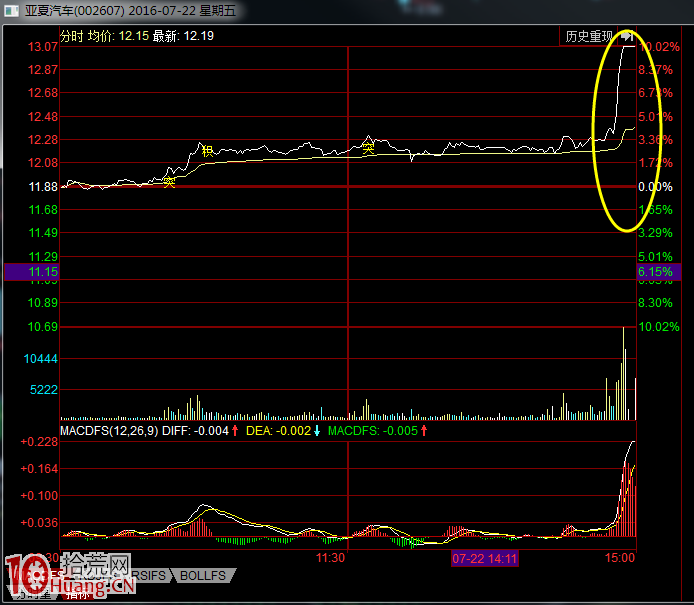The height and width of the screenshot is (605, 694).
Task: Click the 均价: 12.15 average price readout
Action: [118, 36]
